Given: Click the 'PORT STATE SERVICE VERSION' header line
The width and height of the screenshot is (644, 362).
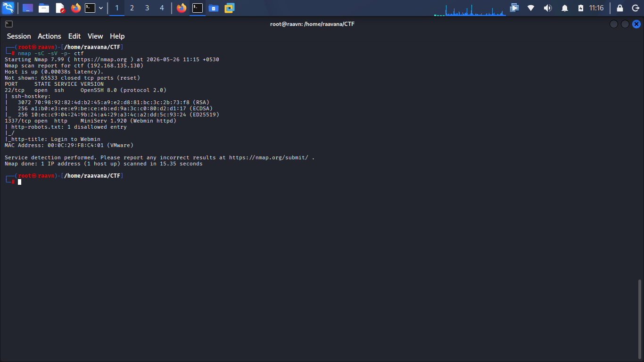Looking at the screenshot, I should (x=54, y=84).
